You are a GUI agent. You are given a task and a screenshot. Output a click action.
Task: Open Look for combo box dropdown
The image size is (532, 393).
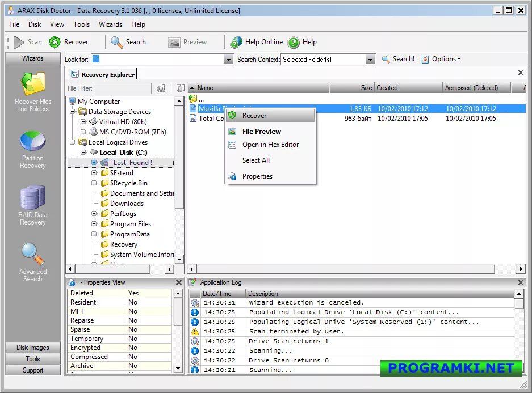click(229, 60)
